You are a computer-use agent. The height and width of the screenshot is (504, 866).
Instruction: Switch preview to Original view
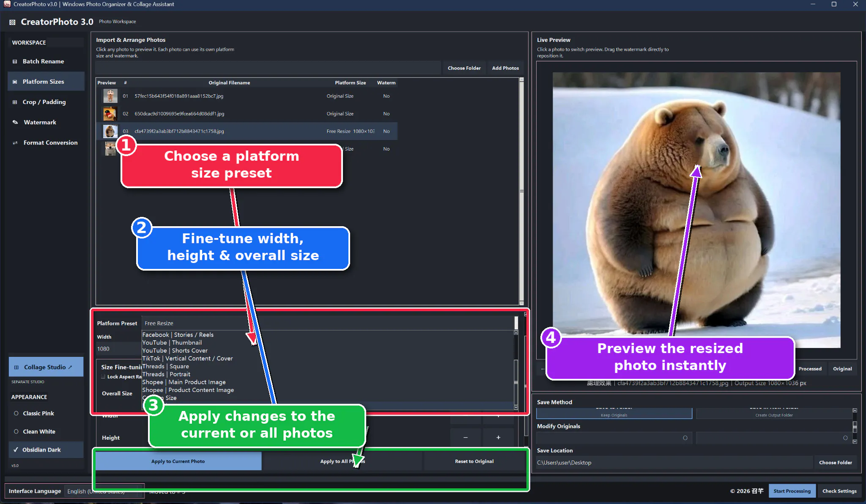pos(842,369)
